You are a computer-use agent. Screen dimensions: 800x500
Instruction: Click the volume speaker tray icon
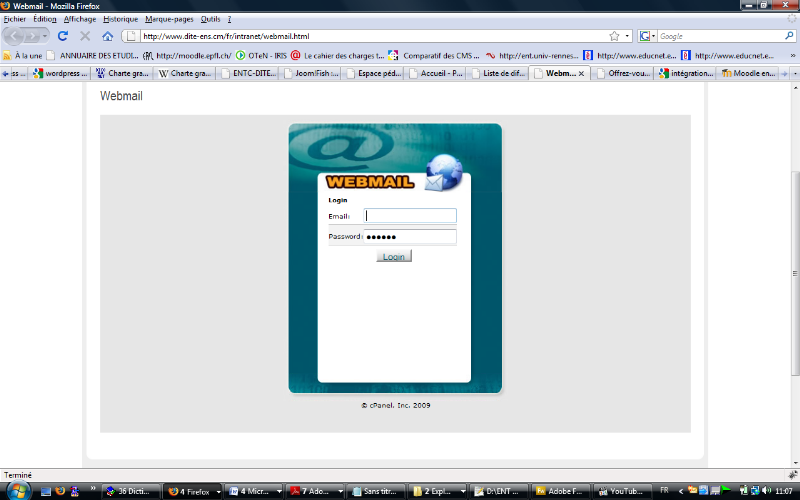pyautogui.click(x=766, y=491)
